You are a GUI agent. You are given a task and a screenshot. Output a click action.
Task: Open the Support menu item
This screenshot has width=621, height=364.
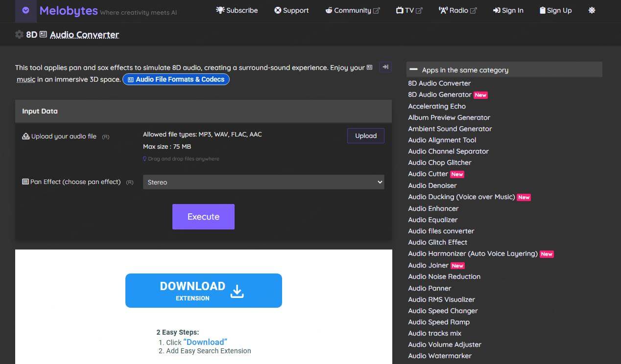pos(291,10)
